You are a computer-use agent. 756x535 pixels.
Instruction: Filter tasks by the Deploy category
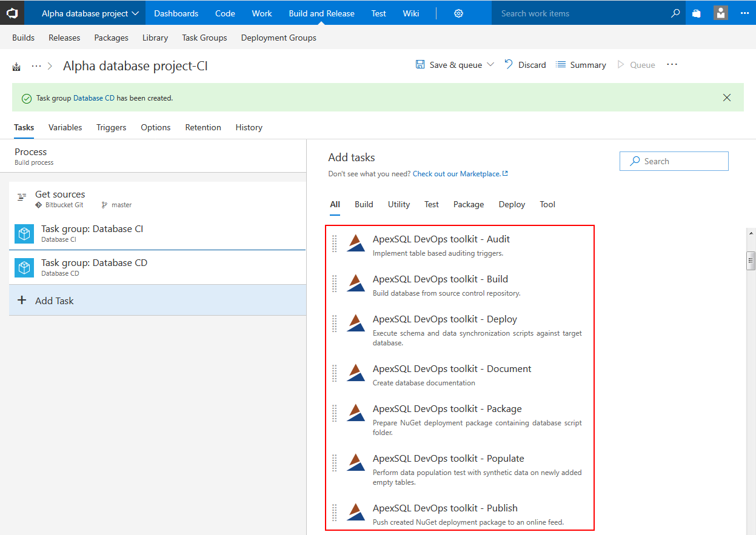(x=512, y=204)
